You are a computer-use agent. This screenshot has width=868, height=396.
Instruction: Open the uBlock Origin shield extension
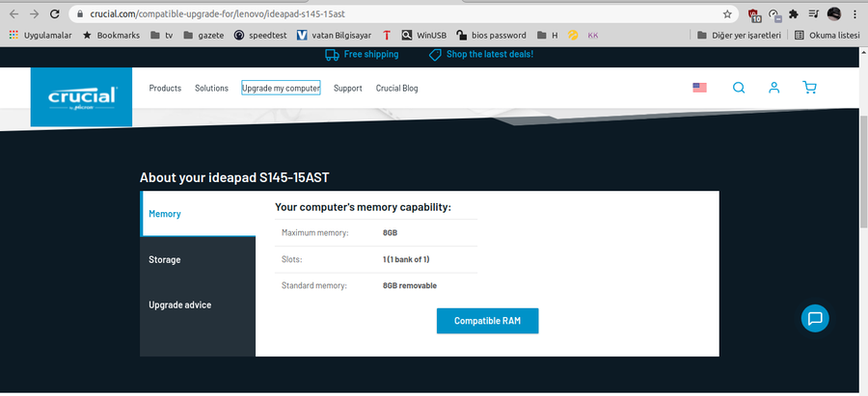point(754,14)
